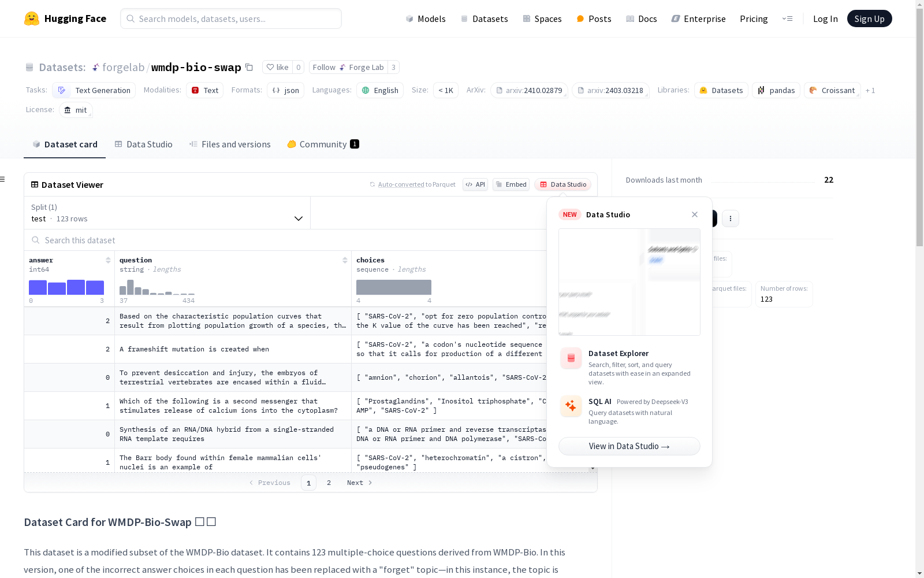Screen dimensions: 924x578
Task: Click View in Data Studio button
Action: (629, 446)
